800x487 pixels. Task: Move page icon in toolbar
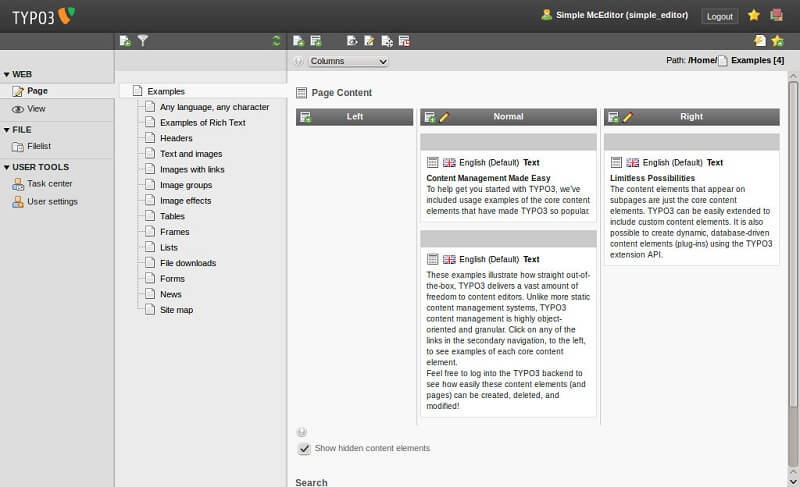click(x=387, y=41)
